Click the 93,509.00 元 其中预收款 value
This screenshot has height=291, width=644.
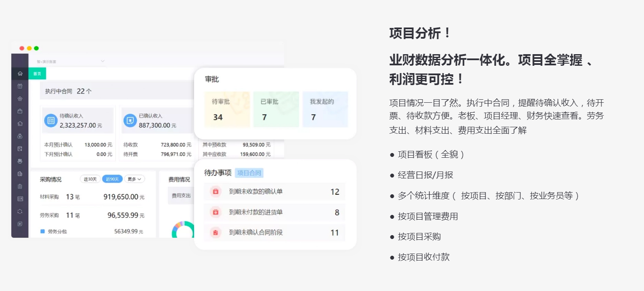pos(257,145)
